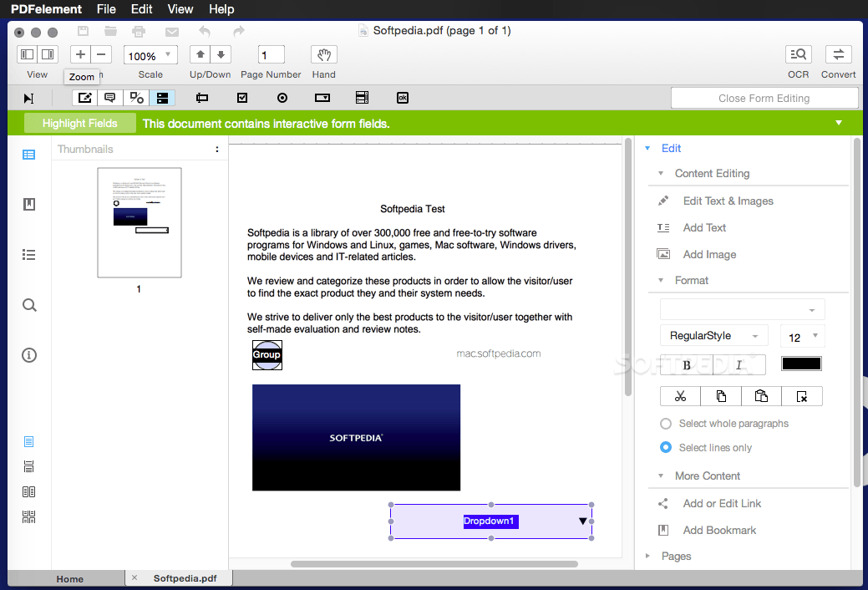Go to next page with Down arrow

point(221,55)
